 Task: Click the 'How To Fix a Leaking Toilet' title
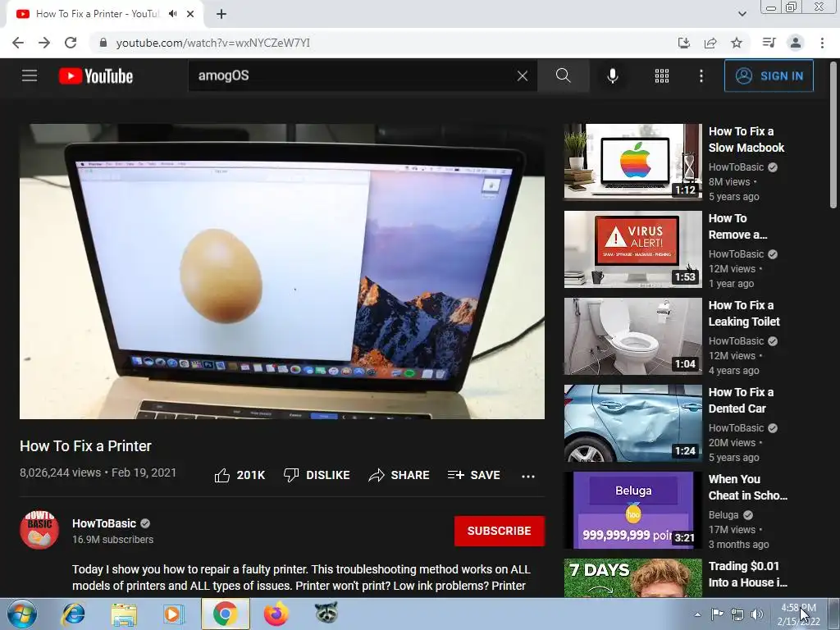(x=744, y=313)
